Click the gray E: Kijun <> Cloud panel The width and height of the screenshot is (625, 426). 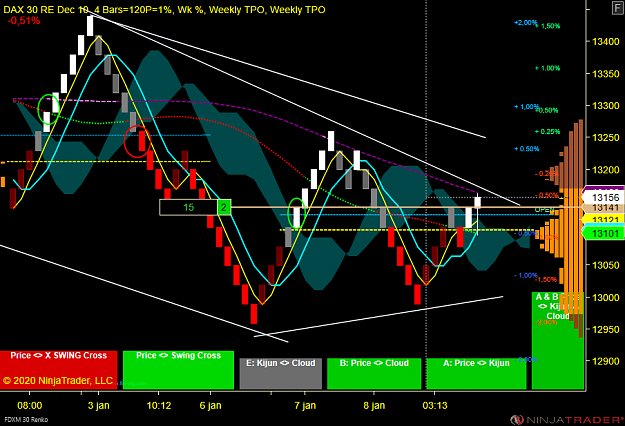[281, 373]
